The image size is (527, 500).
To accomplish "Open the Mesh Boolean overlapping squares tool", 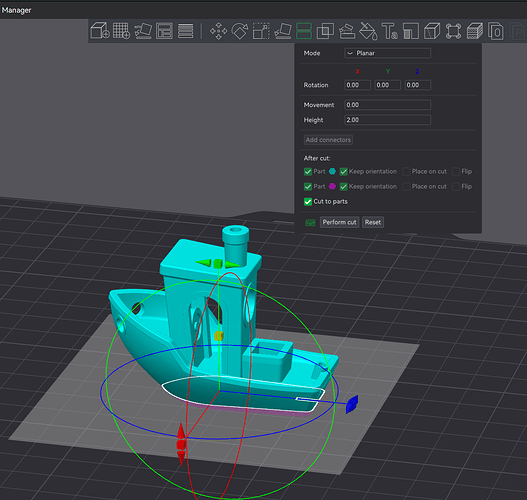I will click(x=325, y=31).
